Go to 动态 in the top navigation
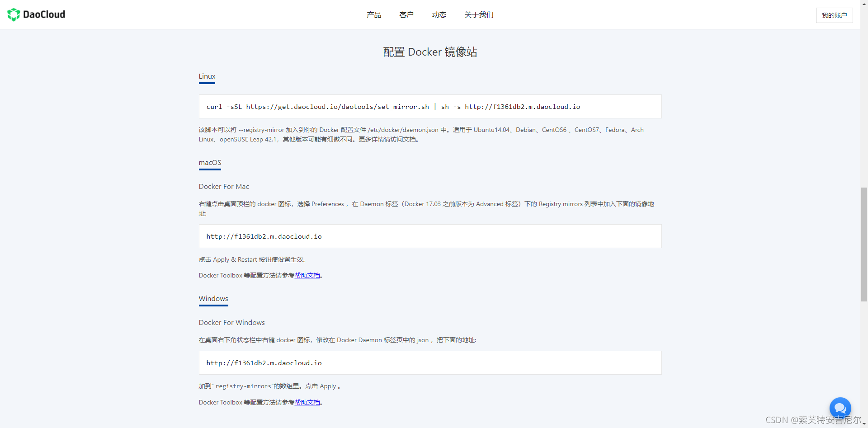The height and width of the screenshot is (428, 868). coord(439,15)
